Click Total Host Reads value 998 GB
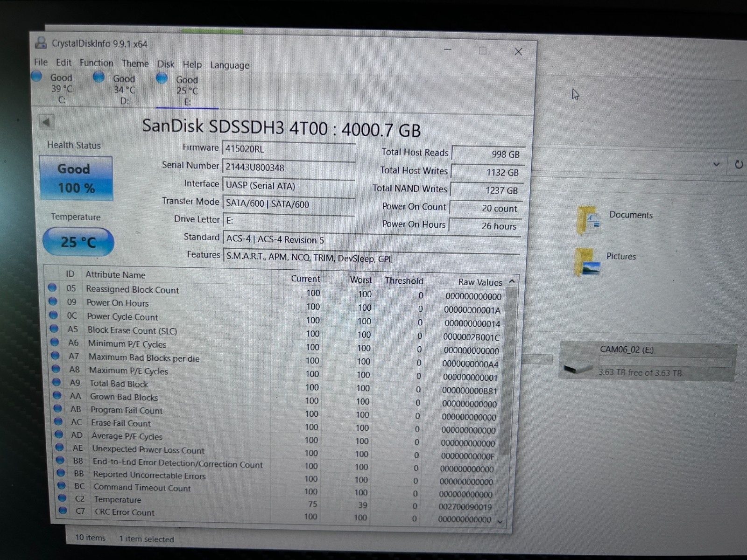747x560 pixels. coord(488,154)
